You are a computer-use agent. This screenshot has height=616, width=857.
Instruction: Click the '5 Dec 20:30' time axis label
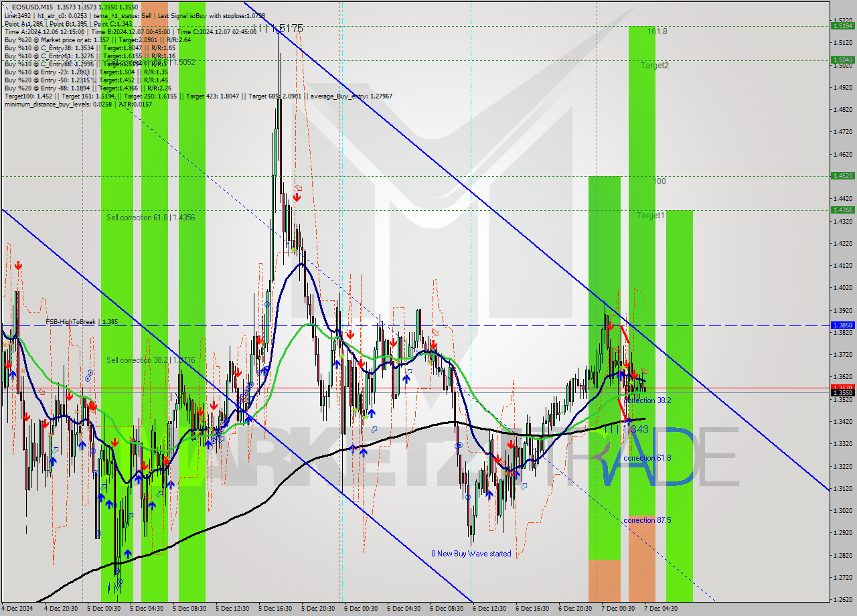(318, 609)
